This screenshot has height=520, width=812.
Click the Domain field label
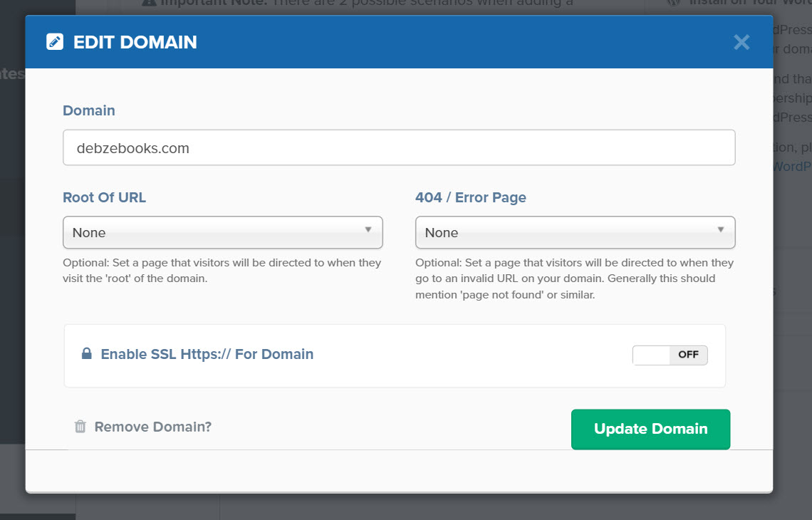tap(89, 110)
